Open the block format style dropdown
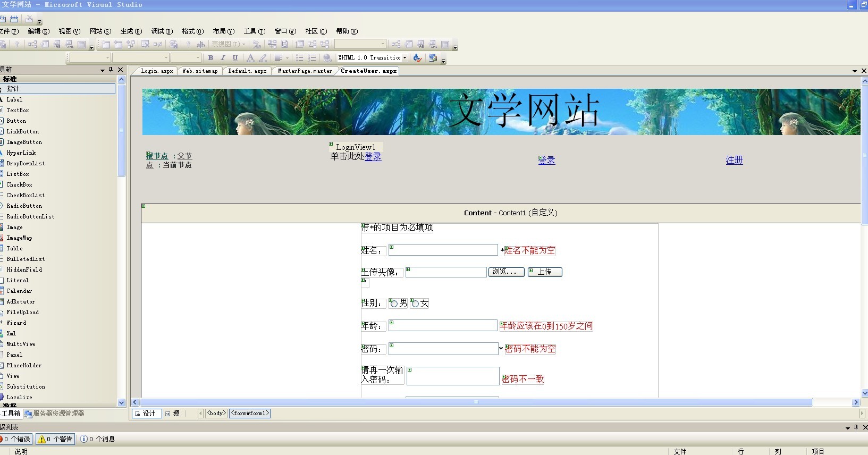Viewport: 868px width, 455px height. (107, 58)
